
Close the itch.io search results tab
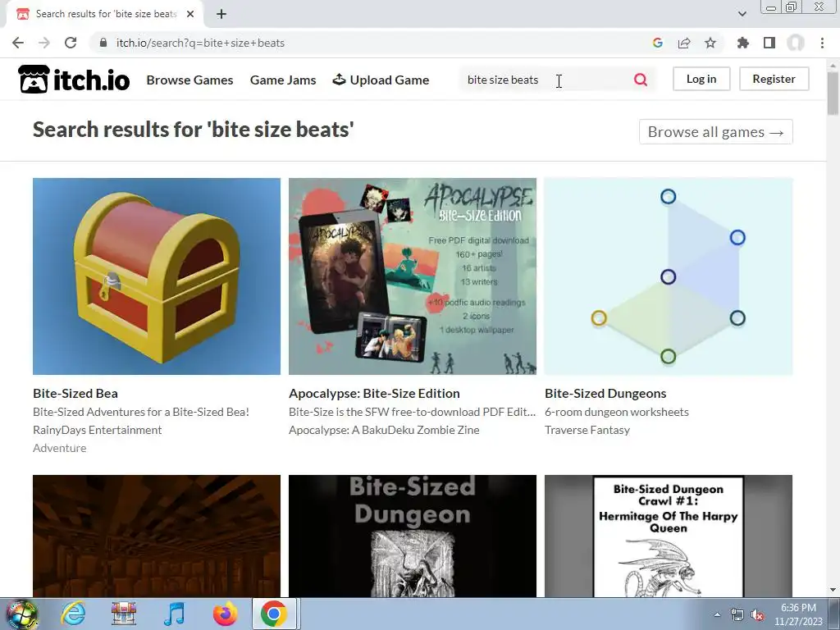coord(190,14)
